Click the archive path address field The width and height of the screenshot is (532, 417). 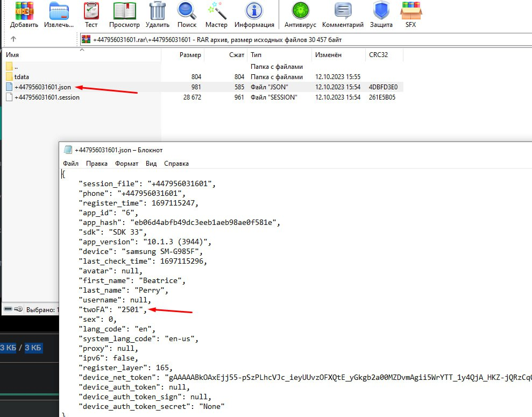pyautogui.click(x=306, y=40)
